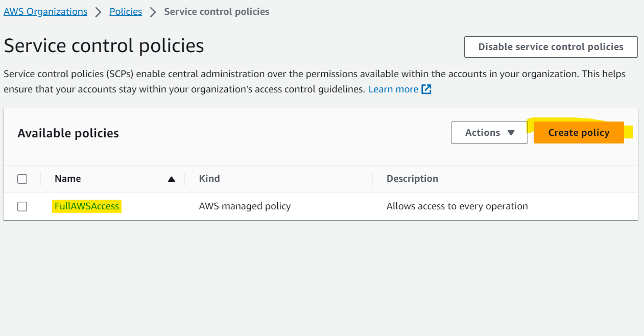Toggle the select-all checkbox in table header
The height and width of the screenshot is (336, 644).
(22, 179)
